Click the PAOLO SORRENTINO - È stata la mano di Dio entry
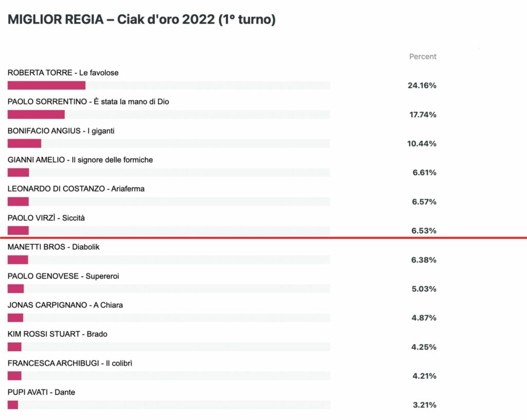The width and height of the screenshot is (527, 420). (x=88, y=102)
